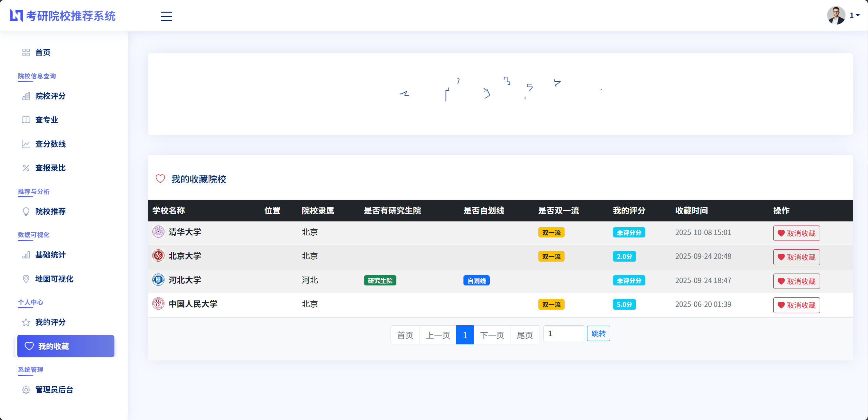Open 地图可视化 with the location pin icon
Viewport: 868px width, 420px height.
tap(26, 279)
